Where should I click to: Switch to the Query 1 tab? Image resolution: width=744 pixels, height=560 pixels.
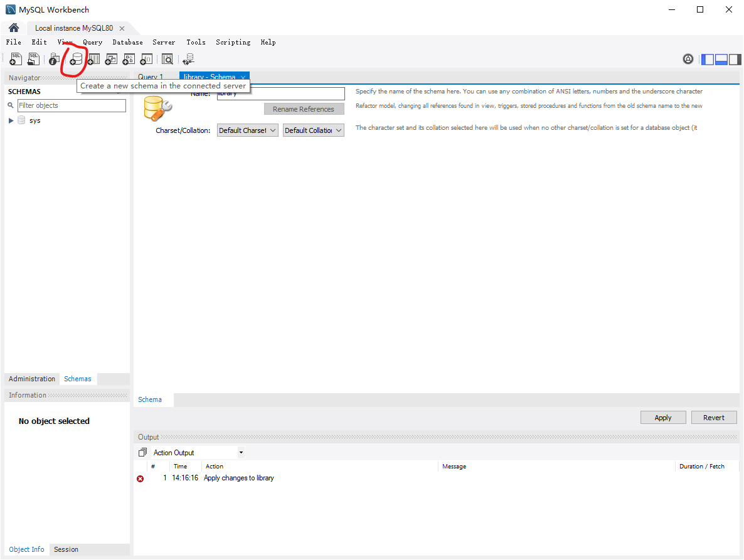[151, 77]
